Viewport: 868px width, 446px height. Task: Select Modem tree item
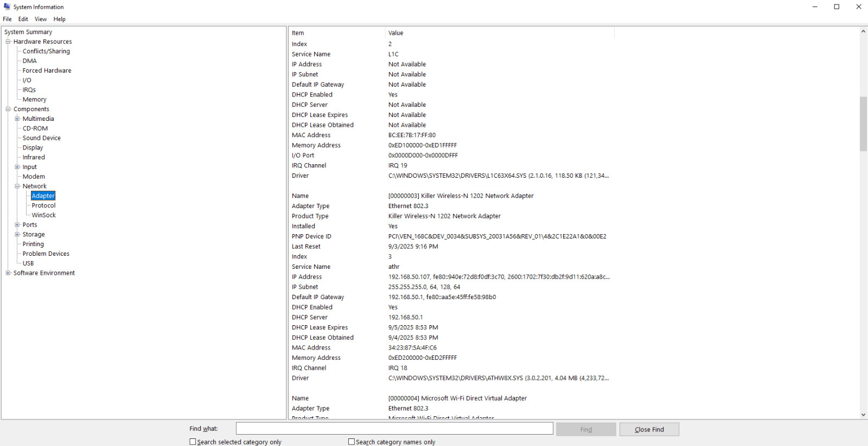click(x=34, y=177)
